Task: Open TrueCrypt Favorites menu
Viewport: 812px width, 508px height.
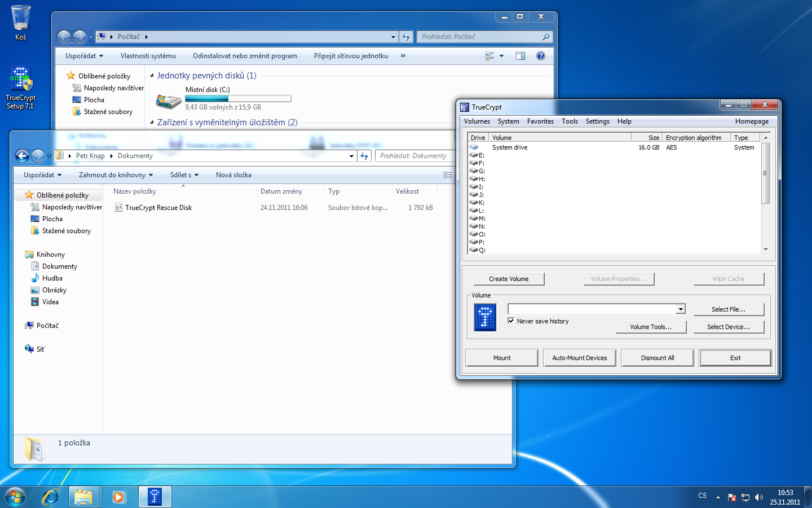Action: click(x=540, y=121)
